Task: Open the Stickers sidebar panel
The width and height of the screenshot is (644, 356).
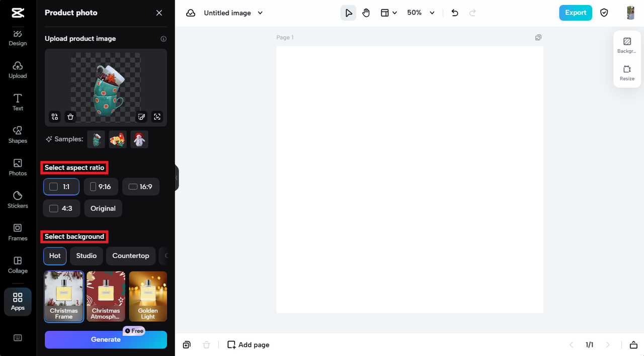Action: click(18, 200)
